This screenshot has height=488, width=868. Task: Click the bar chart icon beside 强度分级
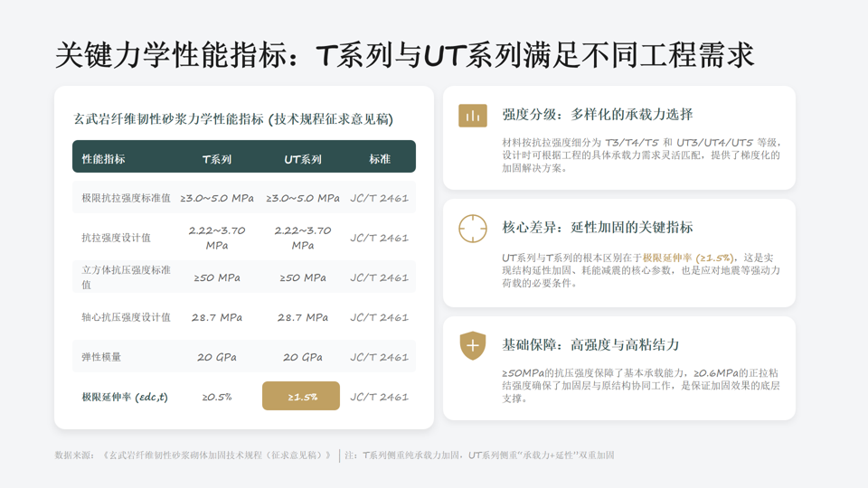tap(472, 116)
